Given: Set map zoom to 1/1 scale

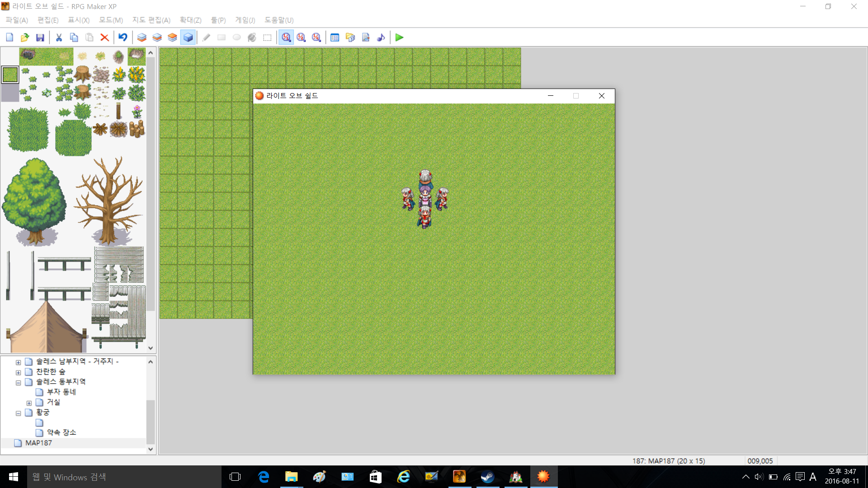Looking at the screenshot, I should pyautogui.click(x=286, y=38).
